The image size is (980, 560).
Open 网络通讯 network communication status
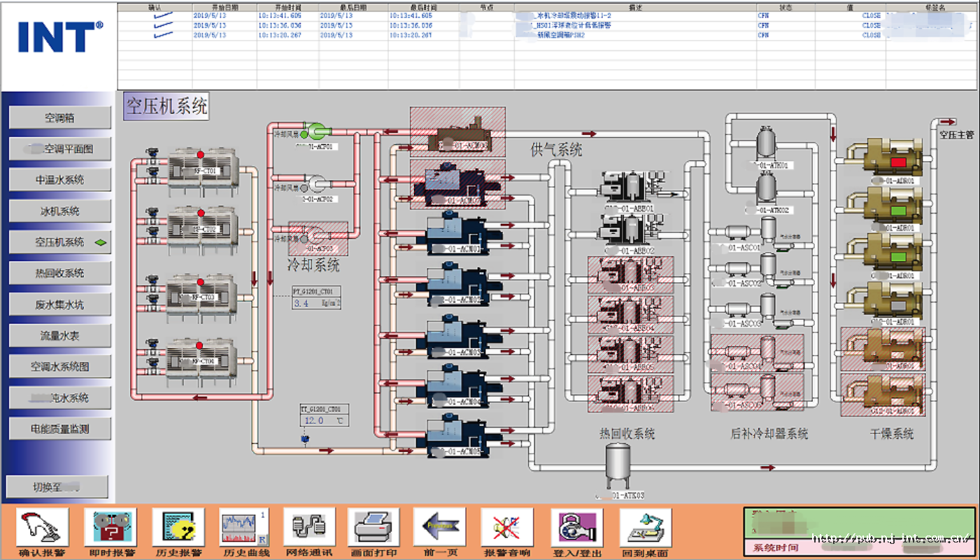pyautogui.click(x=309, y=528)
